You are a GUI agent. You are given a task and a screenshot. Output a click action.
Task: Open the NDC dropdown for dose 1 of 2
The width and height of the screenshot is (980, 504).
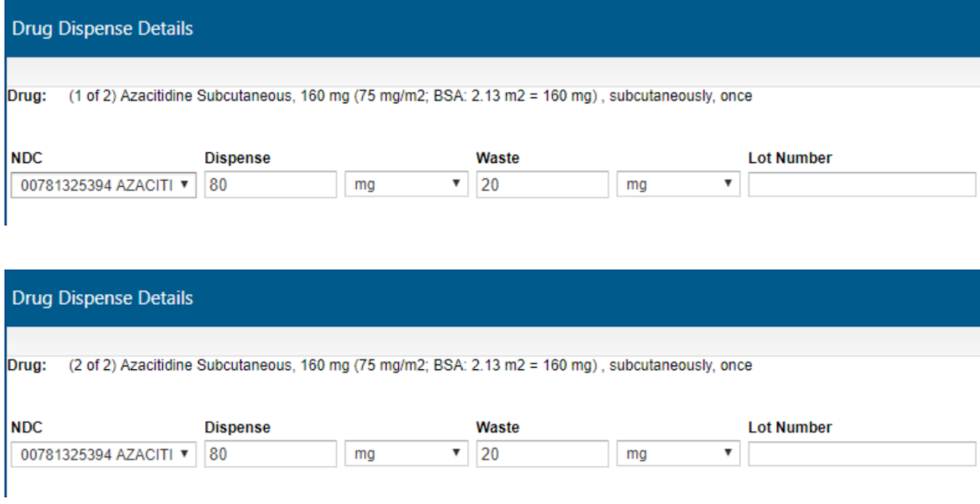point(103,185)
